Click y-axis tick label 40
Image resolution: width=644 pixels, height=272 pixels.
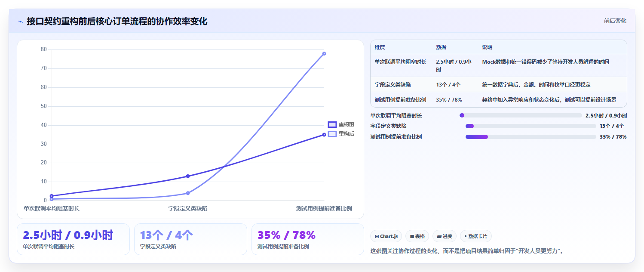[x=43, y=125]
